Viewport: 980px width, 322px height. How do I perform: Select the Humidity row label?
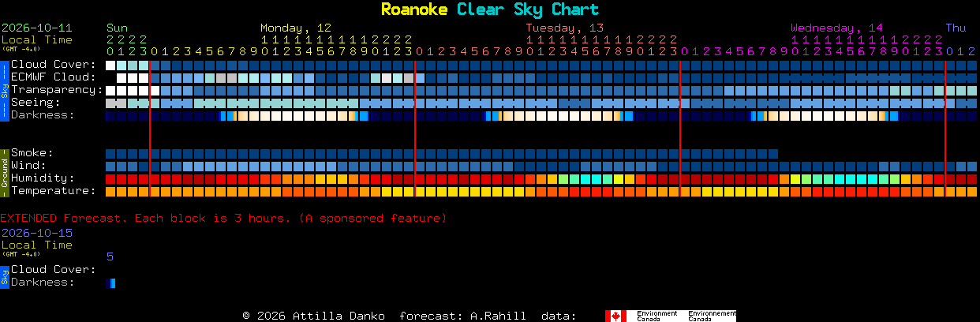point(42,178)
